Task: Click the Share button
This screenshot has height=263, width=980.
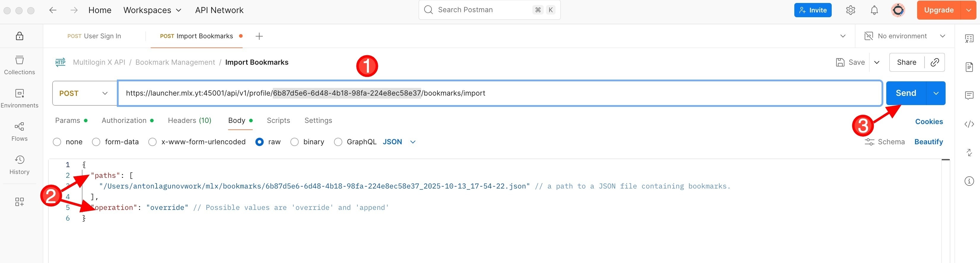Action: pyautogui.click(x=906, y=62)
